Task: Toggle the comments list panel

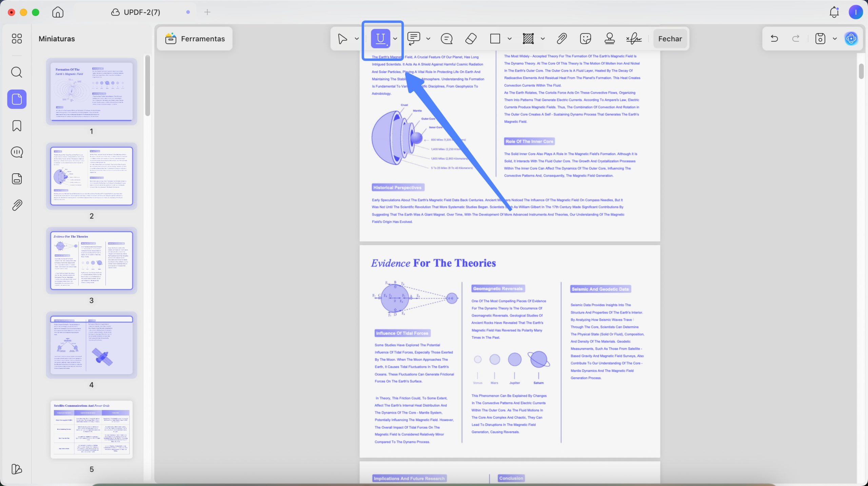Action: 17,152
